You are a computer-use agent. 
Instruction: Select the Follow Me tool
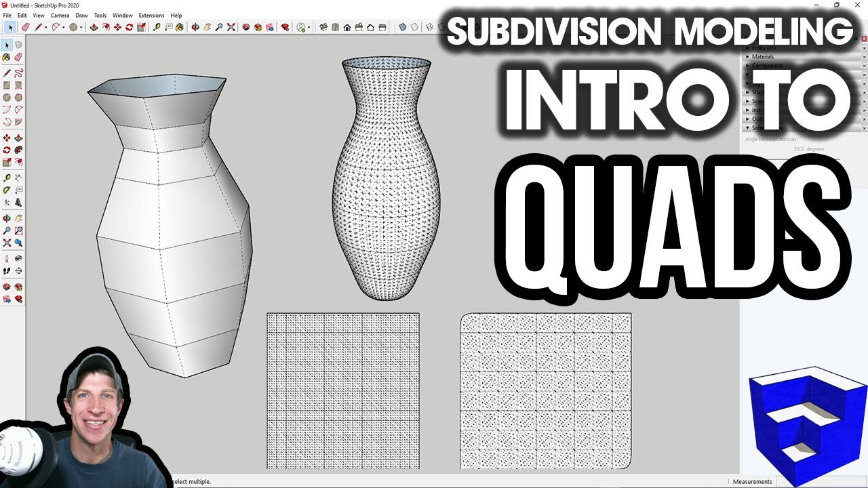pos(18,150)
